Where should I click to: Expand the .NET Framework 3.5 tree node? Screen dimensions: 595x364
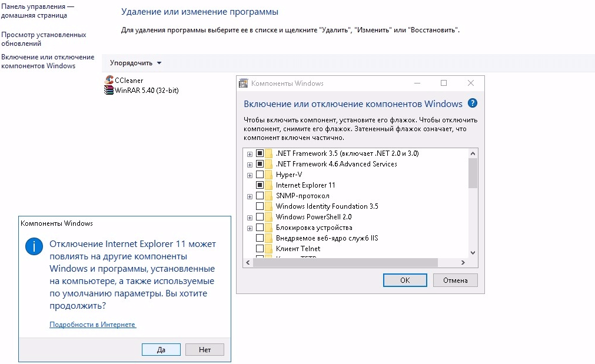[x=250, y=154]
